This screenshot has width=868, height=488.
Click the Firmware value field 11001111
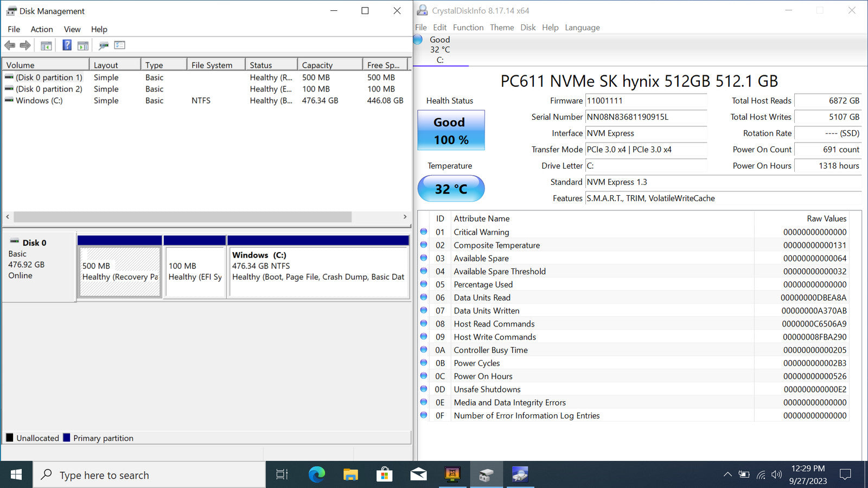coord(646,101)
